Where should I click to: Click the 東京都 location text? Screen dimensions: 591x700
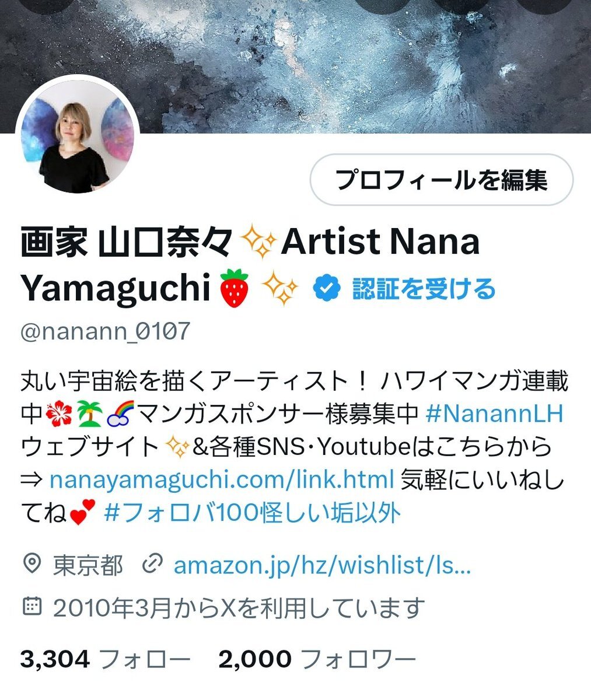point(88,565)
